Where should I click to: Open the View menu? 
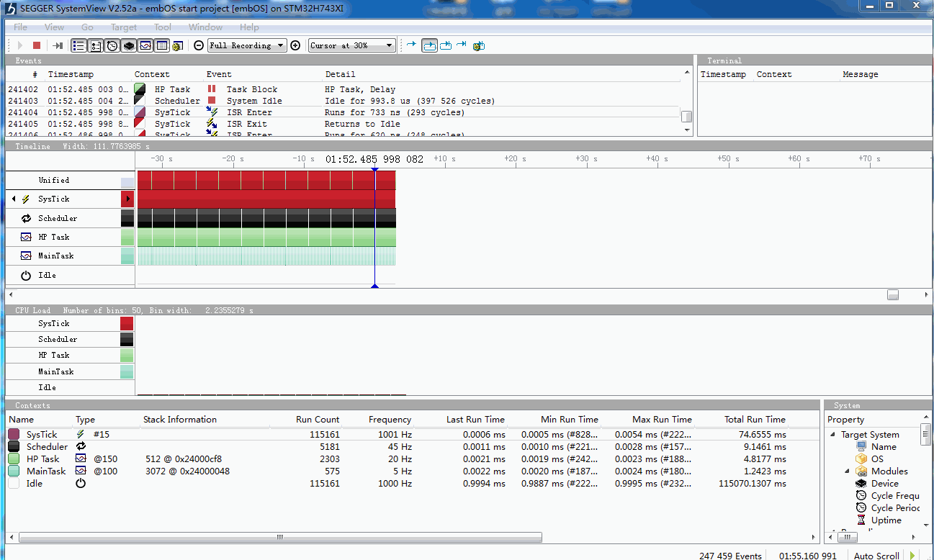pyautogui.click(x=54, y=27)
